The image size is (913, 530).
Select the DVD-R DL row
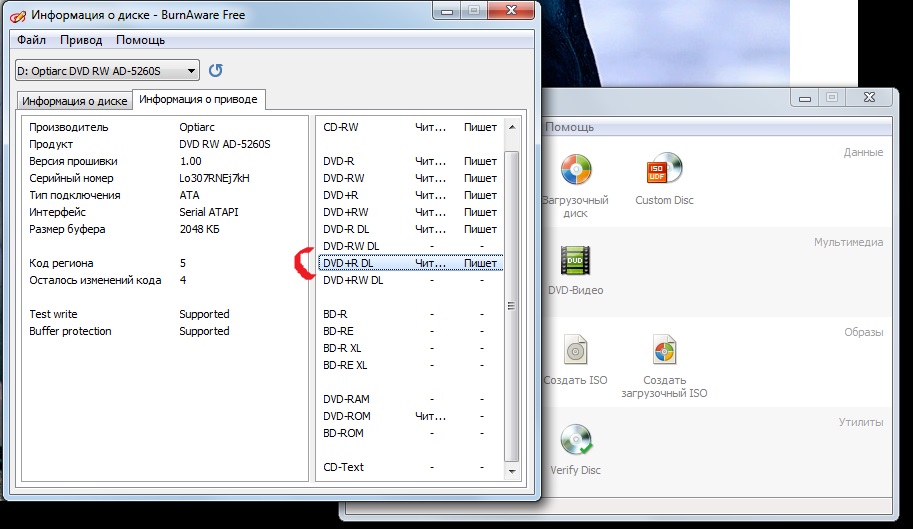[x=411, y=229]
